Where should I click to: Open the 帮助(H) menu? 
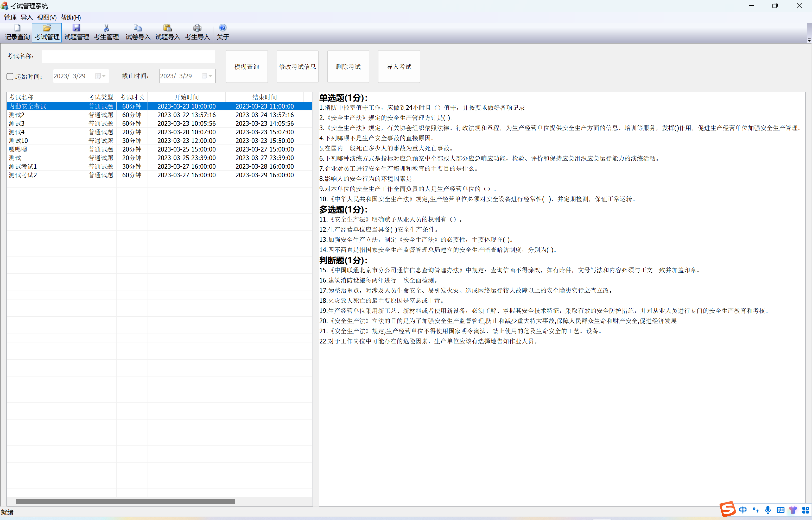tap(71, 17)
